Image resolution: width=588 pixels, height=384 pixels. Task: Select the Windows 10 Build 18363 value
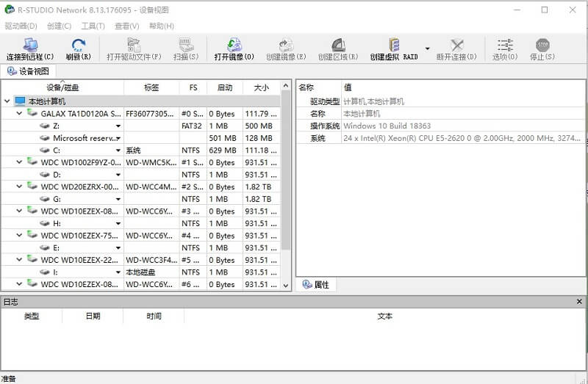coord(387,126)
